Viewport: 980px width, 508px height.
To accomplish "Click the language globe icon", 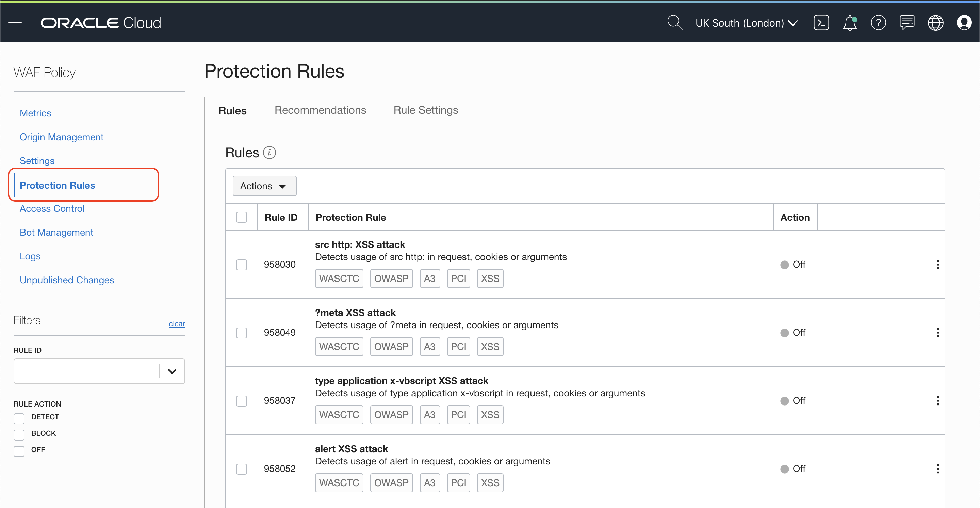I will (935, 23).
